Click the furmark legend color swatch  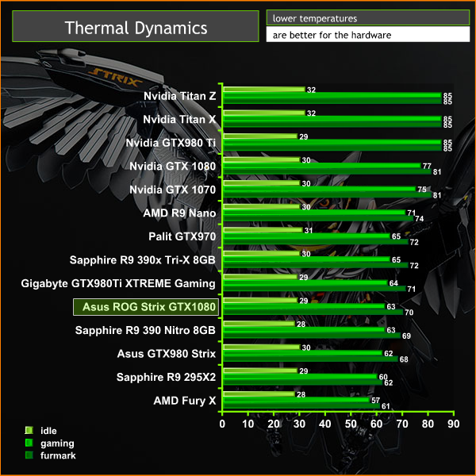(29, 455)
